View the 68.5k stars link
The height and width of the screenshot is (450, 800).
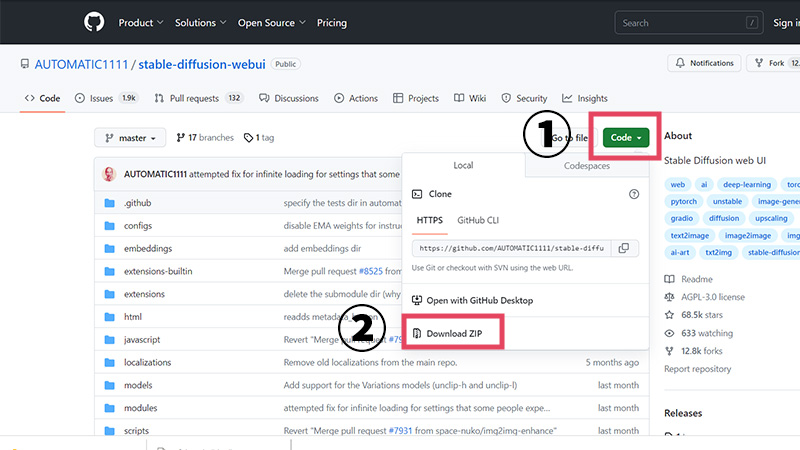click(693, 315)
